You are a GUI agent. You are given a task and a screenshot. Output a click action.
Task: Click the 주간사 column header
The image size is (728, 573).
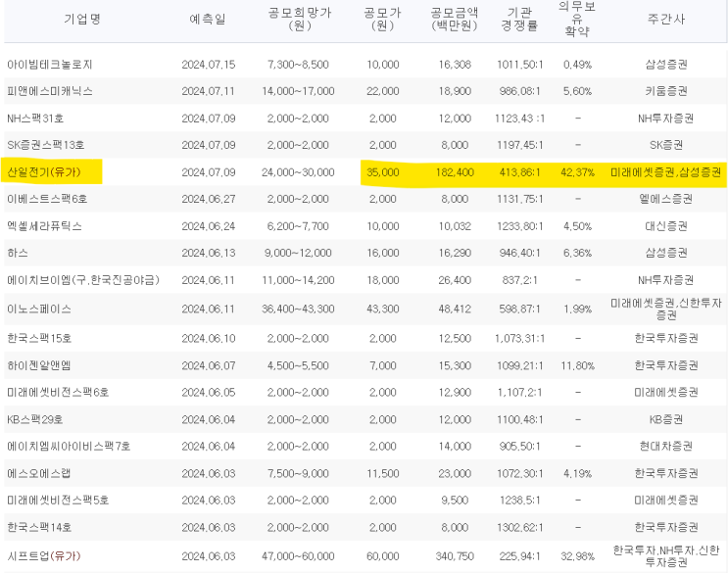click(x=666, y=19)
